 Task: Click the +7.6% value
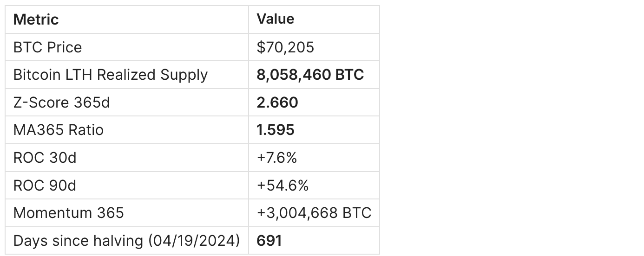276,158
